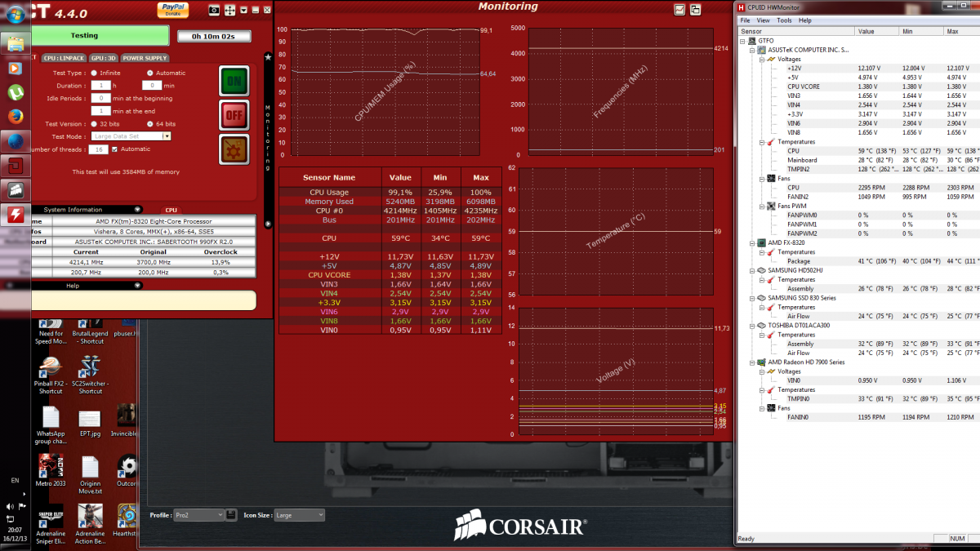Click the Sensor column header in HWMonitor
This screenshot has height=551, width=980.
point(795,31)
